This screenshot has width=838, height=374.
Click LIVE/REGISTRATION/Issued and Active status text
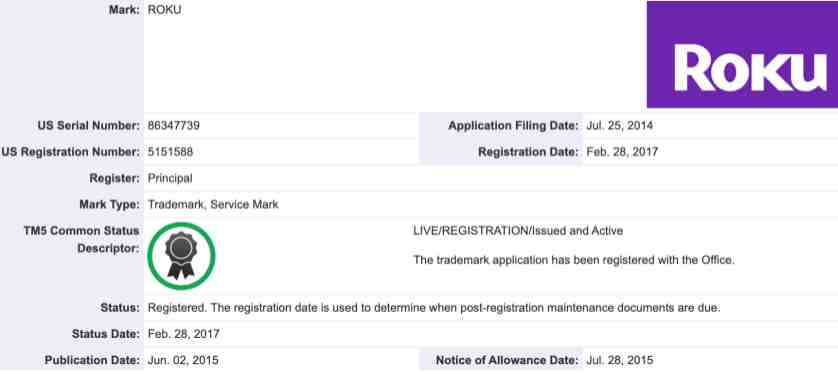pyautogui.click(x=518, y=231)
